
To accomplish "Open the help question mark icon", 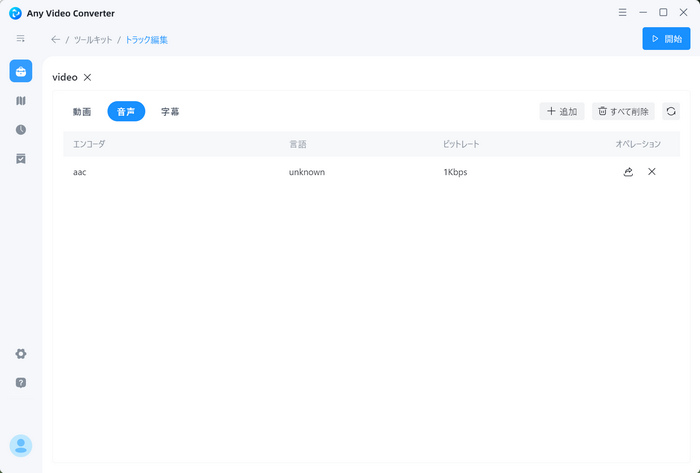I will click(x=21, y=383).
